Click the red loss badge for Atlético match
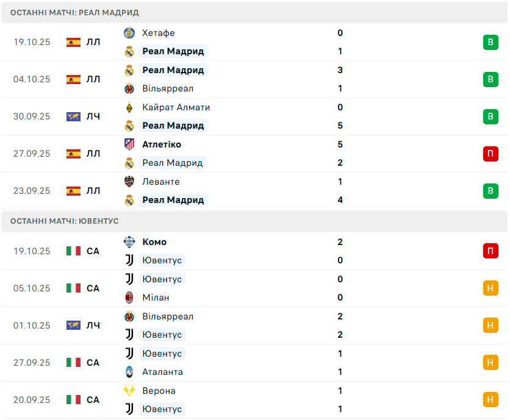The width and height of the screenshot is (510, 420). (x=490, y=154)
